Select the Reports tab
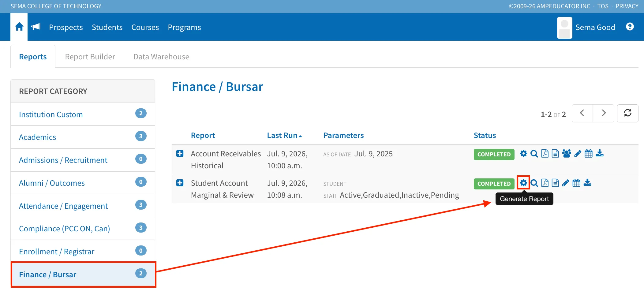The height and width of the screenshot is (295, 644). click(x=33, y=57)
